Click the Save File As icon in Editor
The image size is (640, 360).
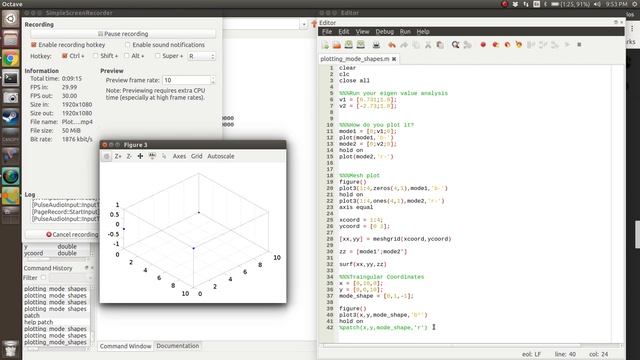click(361, 44)
